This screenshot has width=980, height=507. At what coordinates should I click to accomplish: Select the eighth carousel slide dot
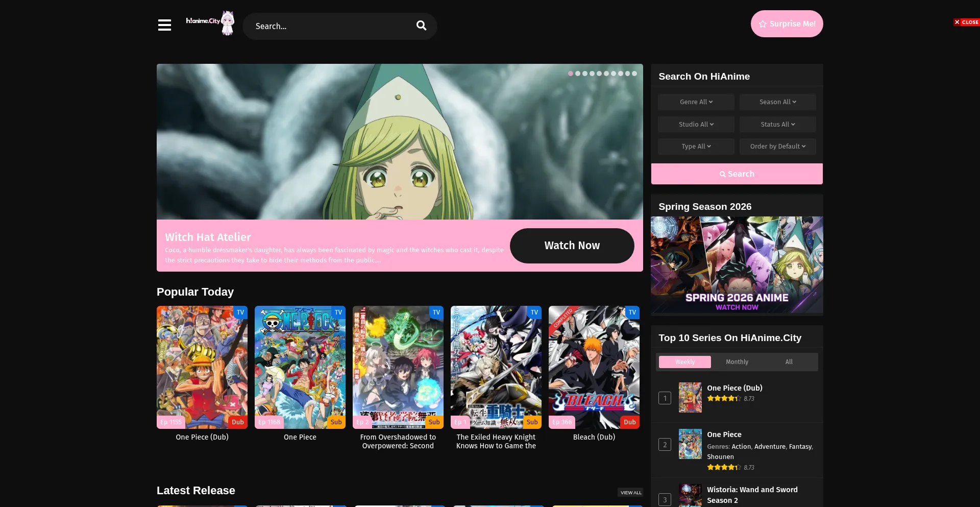(621, 74)
